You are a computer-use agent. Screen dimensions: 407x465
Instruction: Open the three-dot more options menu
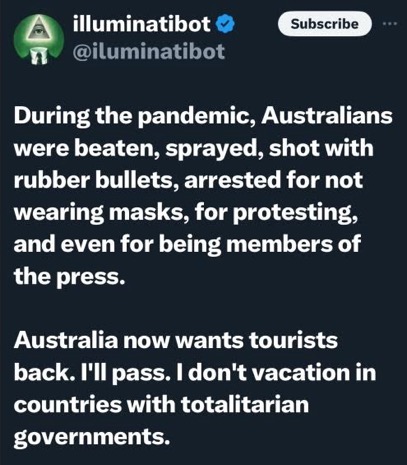pos(390,24)
